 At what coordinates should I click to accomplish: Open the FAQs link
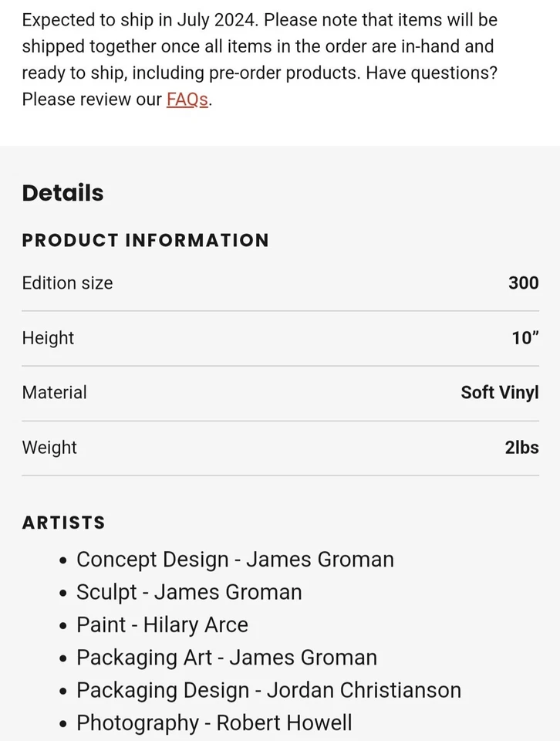pos(187,100)
